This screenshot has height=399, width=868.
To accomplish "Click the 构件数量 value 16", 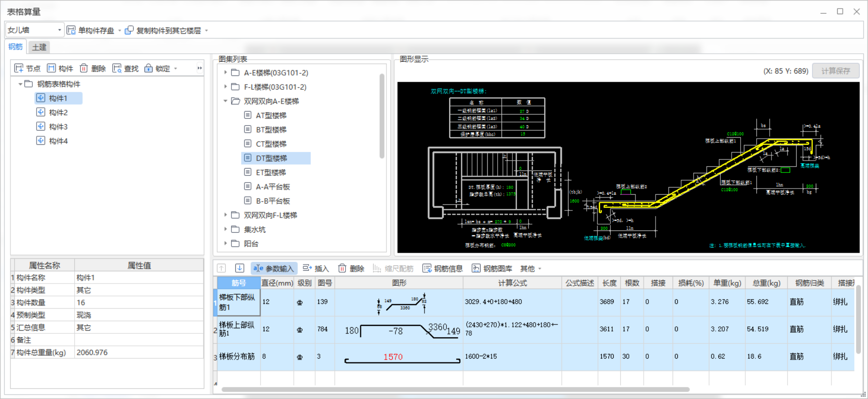I will (x=139, y=303).
